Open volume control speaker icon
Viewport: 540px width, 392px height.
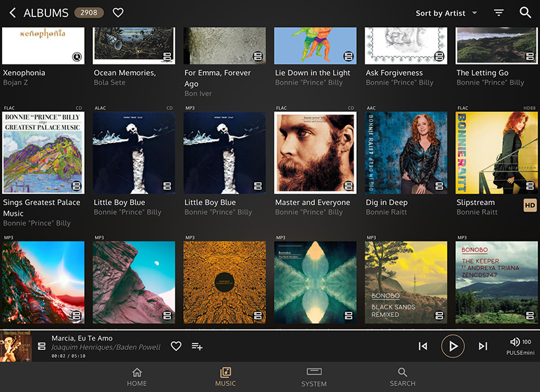515,342
